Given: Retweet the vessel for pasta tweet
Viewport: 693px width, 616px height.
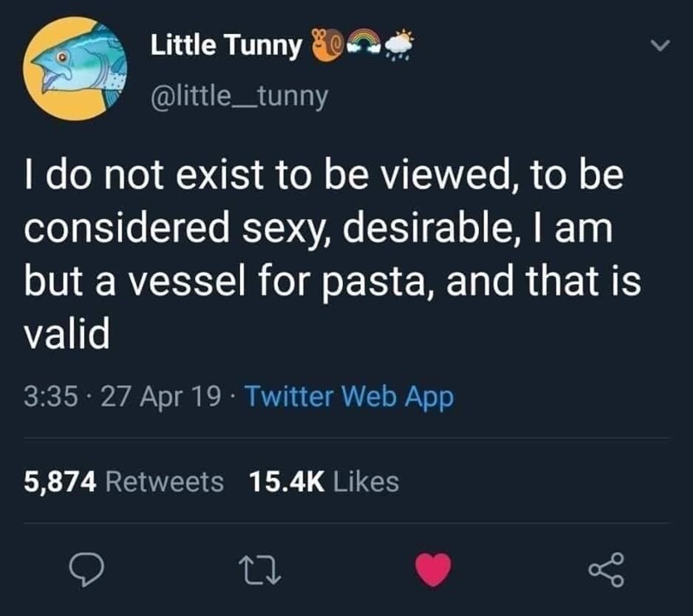Looking at the screenshot, I should point(259,570).
